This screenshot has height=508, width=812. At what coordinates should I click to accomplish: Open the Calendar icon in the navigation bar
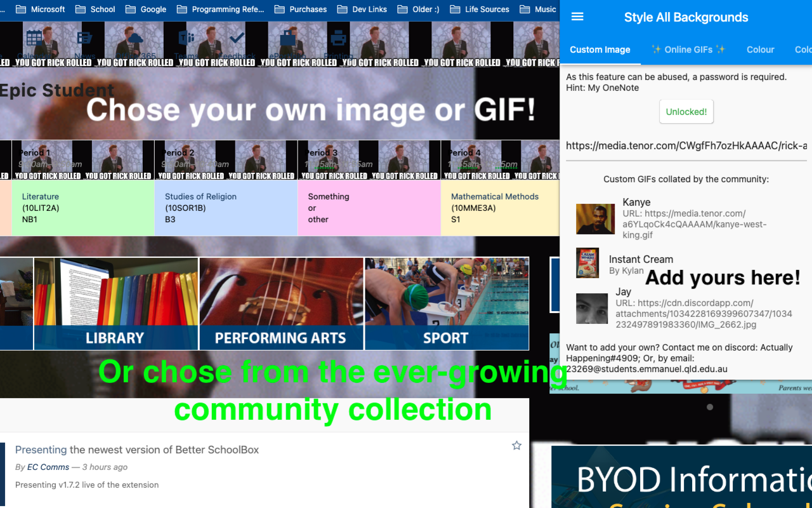[x=33, y=37]
